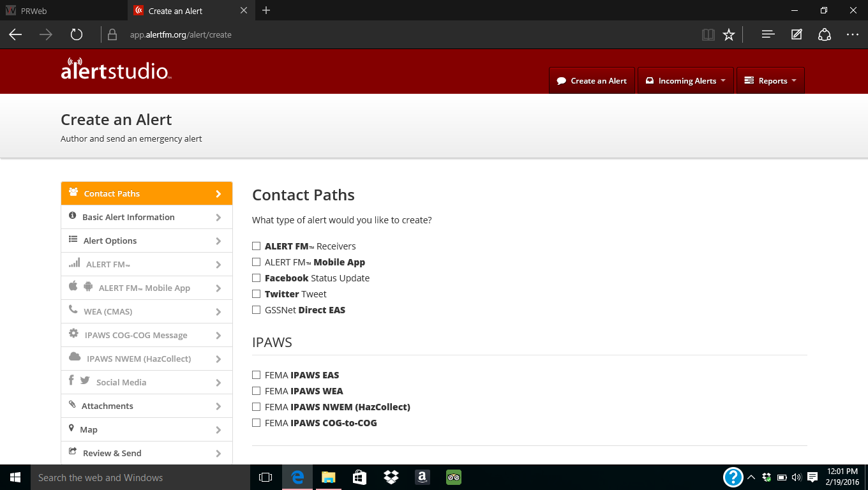The image size is (868, 490).
Task: Click chevron on WEA (CMAS) row
Action: [218, 312]
